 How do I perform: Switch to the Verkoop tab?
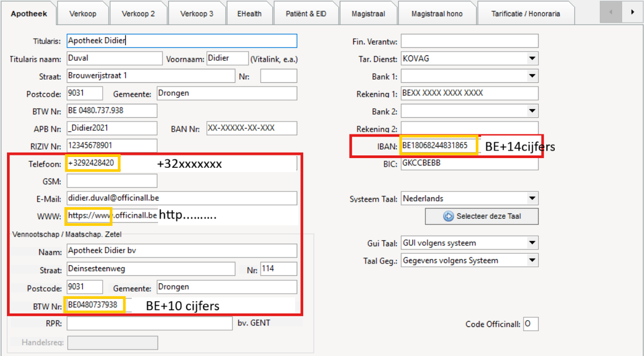(x=83, y=13)
